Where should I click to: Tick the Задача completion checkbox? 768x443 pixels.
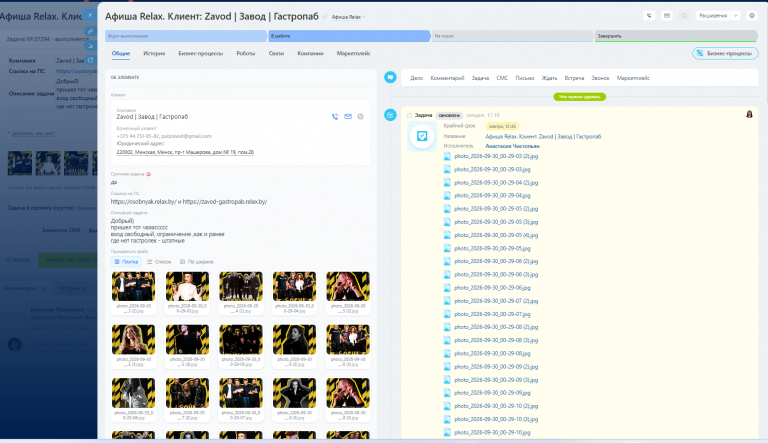pyautogui.click(x=409, y=115)
